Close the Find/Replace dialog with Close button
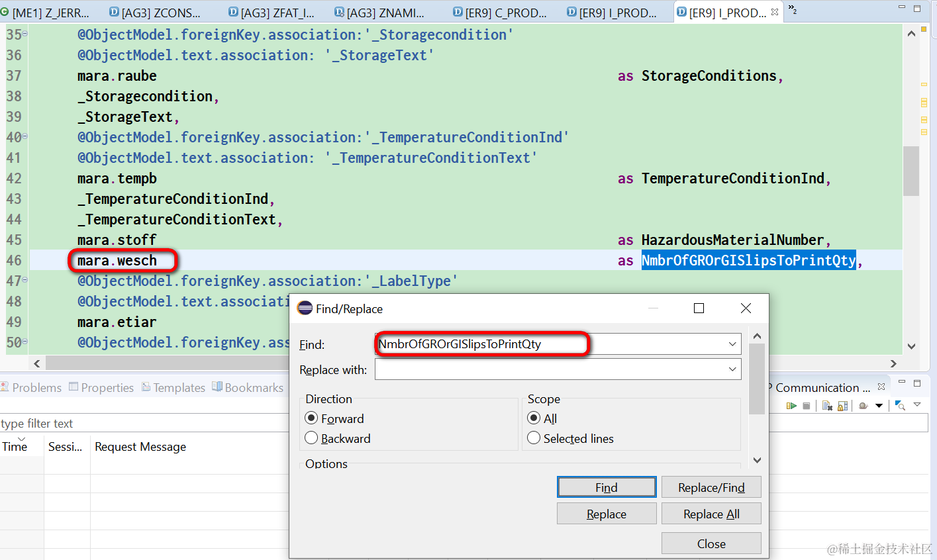This screenshot has height=560, width=937. coord(711,543)
